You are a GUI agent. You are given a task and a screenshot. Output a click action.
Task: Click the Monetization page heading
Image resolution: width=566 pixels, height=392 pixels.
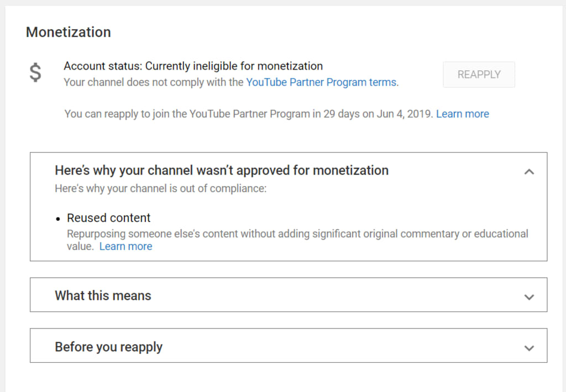(69, 32)
